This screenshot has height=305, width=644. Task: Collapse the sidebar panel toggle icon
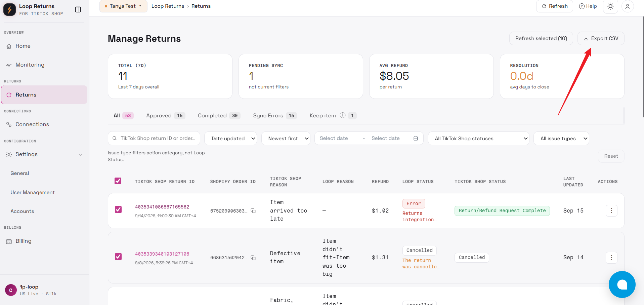(x=78, y=9)
